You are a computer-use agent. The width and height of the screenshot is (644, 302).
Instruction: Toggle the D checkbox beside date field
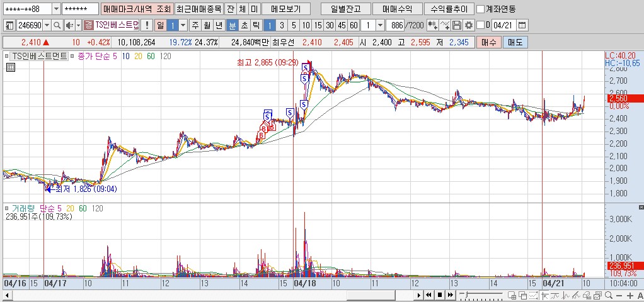coord(480,25)
